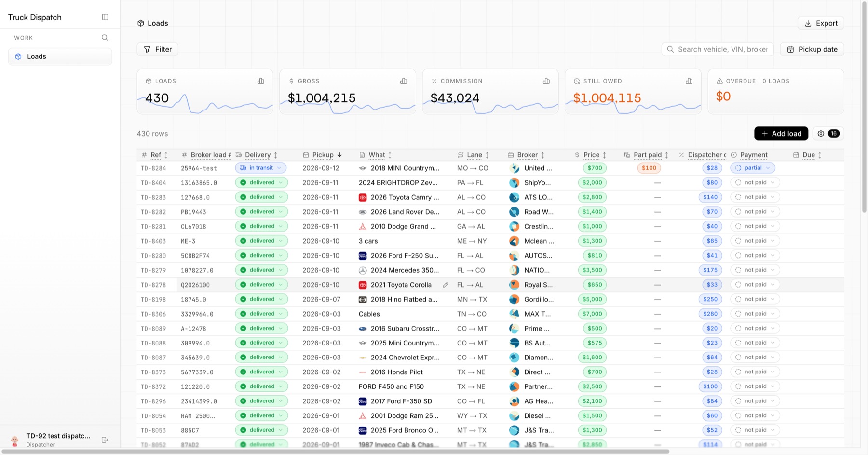Viewport: 868px width, 455px height.
Task: Open not paid dropdown for TD-8283
Action: (755, 197)
